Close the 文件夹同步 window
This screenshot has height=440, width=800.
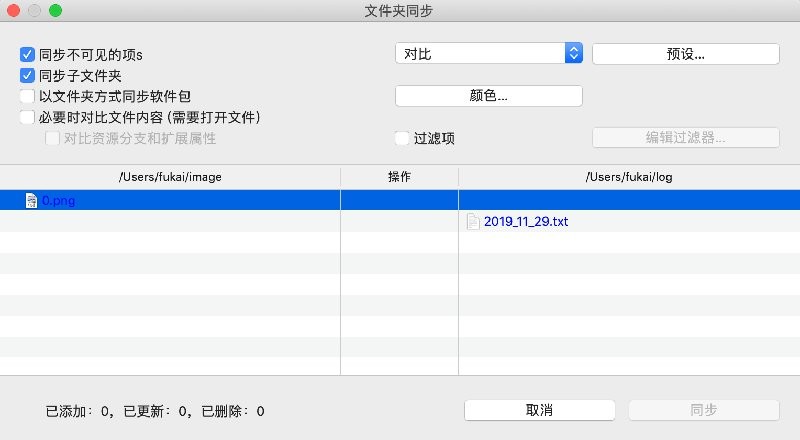[15, 11]
